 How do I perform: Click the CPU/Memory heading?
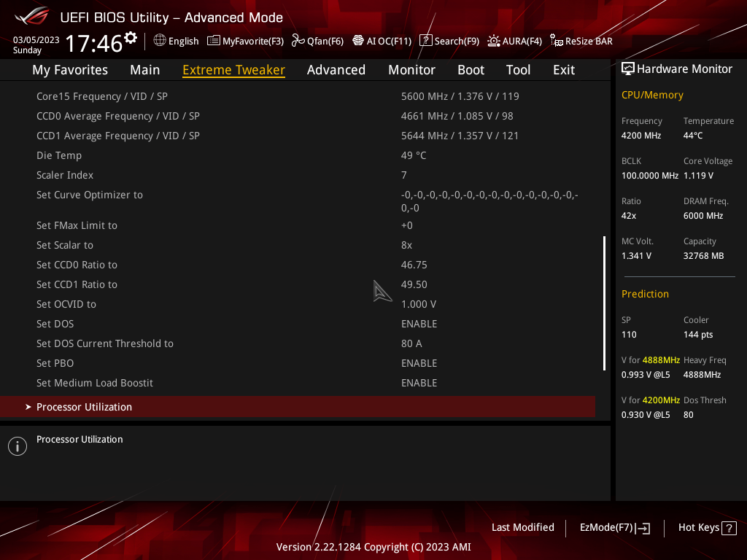(x=652, y=95)
